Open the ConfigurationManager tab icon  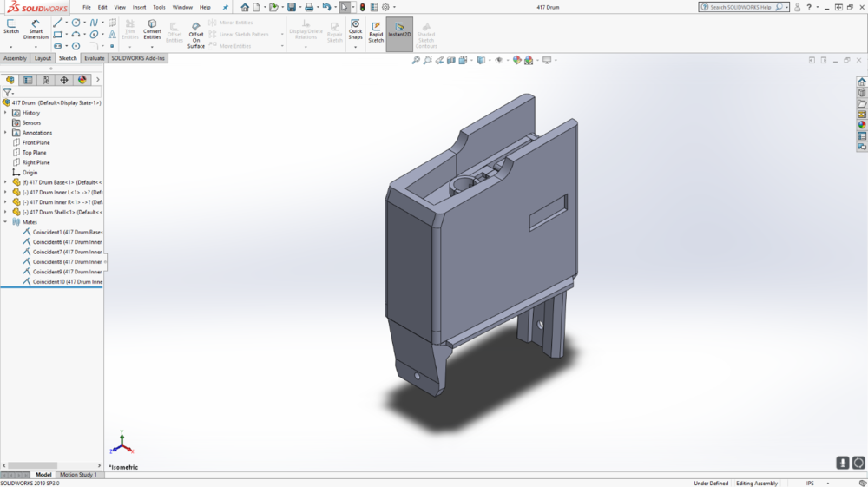point(46,80)
